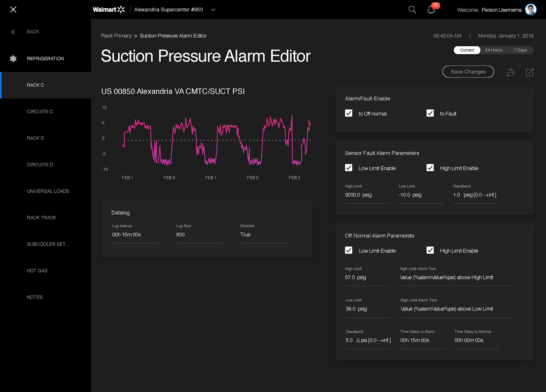The height and width of the screenshot is (392, 546).
Task: Edit Off Normal Low Limit 38.0 psig
Action: pyautogui.click(x=368, y=309)
